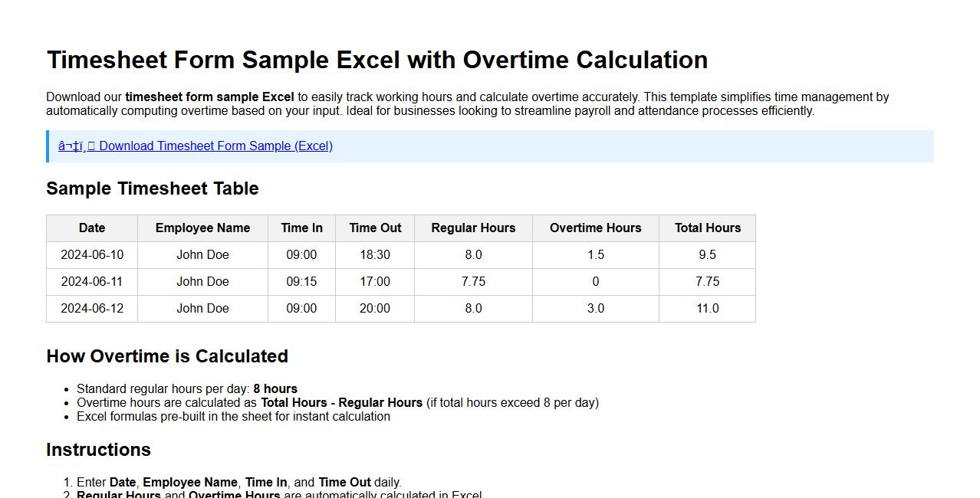Select the Total Hours column header
The width and height of the screenshot is (980, 498).
tap(706, 228)
